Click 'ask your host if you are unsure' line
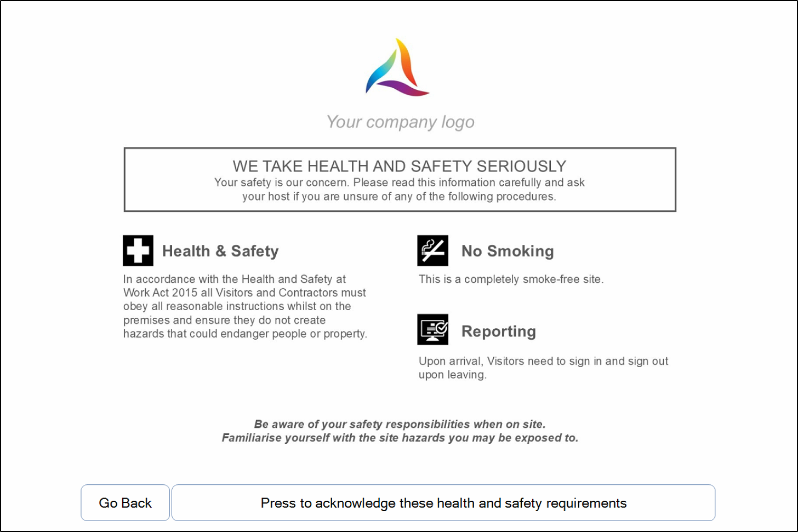Image resolution: width=798 pixels, height=532 pixels. (x=400, y=197)
